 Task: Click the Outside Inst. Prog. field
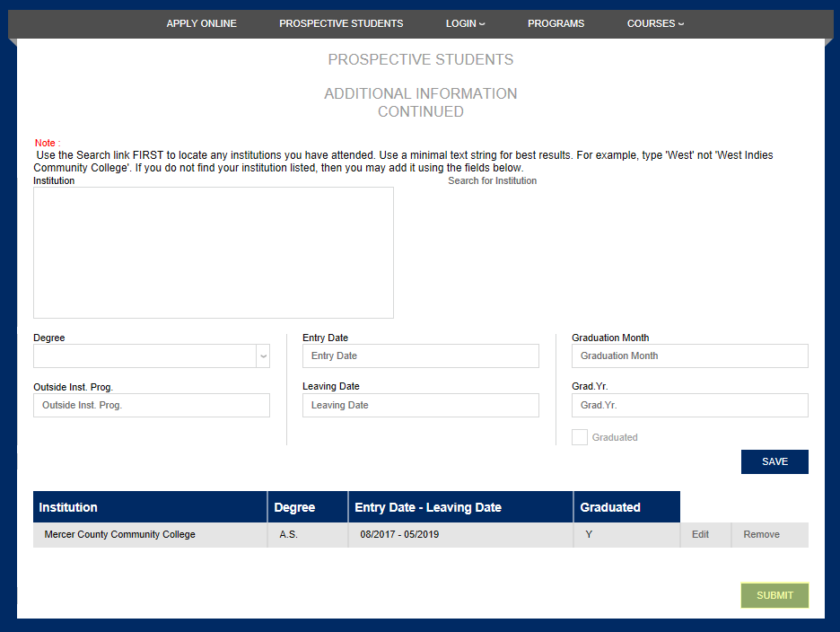[x=151, y=405]
